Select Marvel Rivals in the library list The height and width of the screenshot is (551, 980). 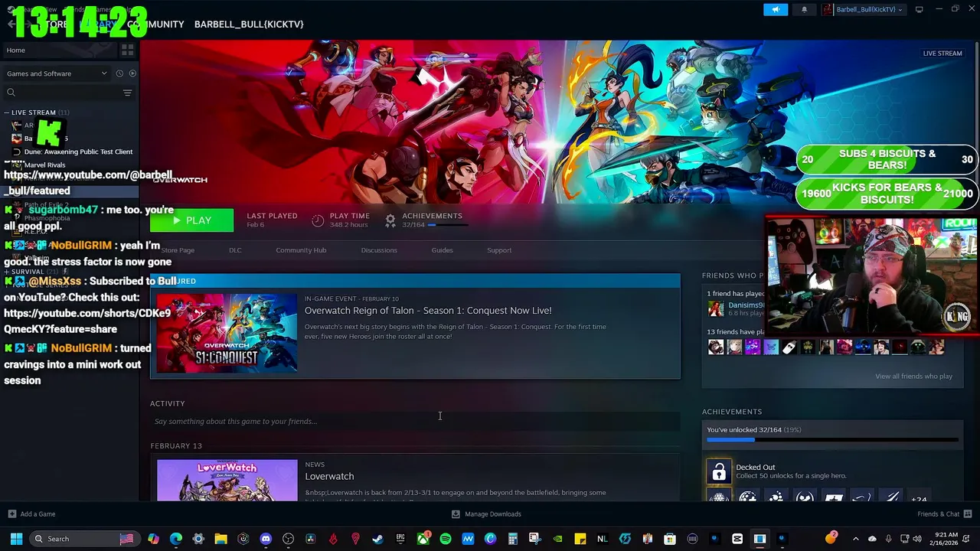44,165
